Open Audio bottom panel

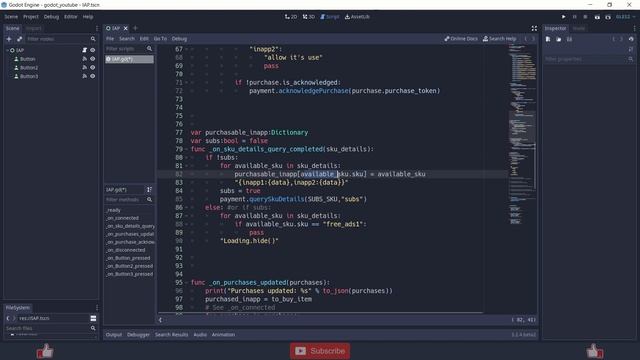(x=200, y=335)
